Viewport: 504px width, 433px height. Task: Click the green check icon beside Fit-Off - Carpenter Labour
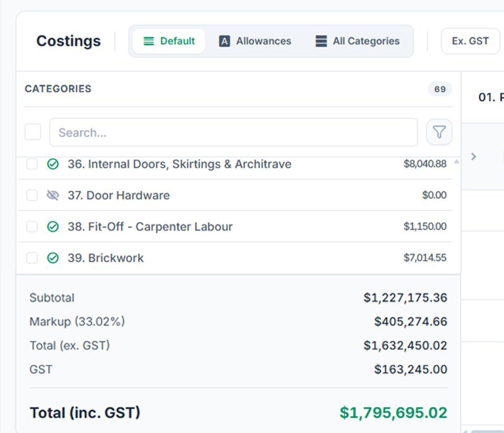[53, 227]
